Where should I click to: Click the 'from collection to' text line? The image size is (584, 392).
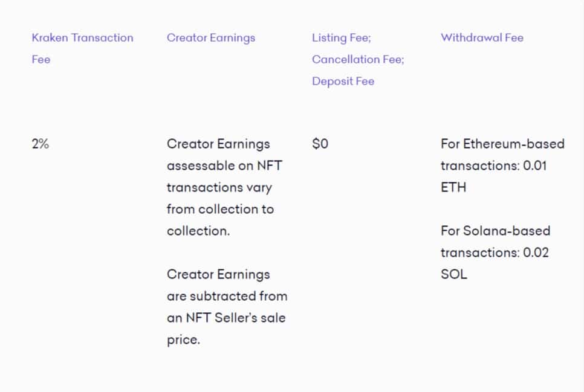[x=220, y=210]
